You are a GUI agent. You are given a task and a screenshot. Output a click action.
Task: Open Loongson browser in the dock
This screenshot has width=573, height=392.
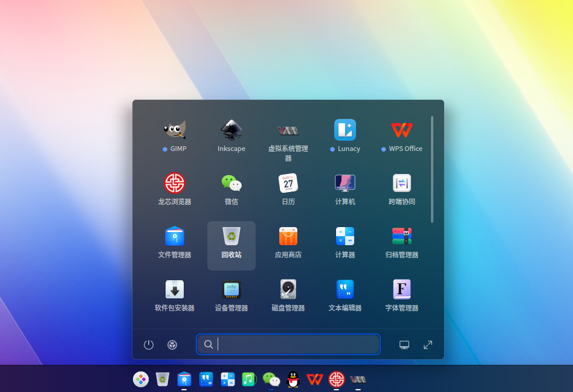pos(337,379)
